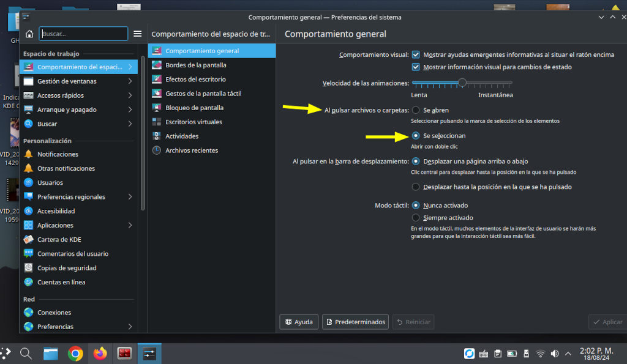This screenshot has height=364, width=627.
Task: Click the Copias de seguridad icon
Action: [x=28, y=268]
